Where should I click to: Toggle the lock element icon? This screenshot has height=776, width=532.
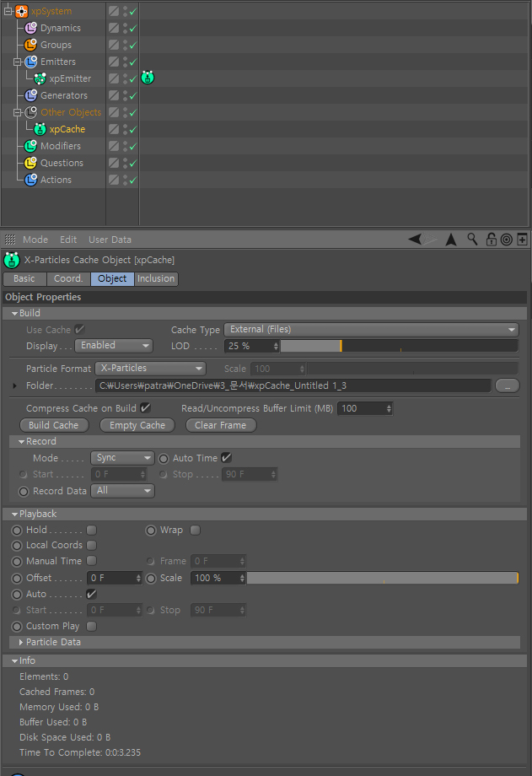pos(491,240)
